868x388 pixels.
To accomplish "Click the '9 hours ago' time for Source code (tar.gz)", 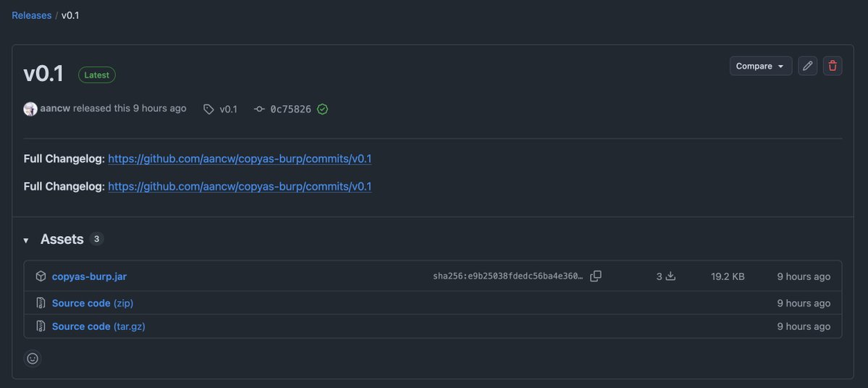I will (x=804, y=326).
